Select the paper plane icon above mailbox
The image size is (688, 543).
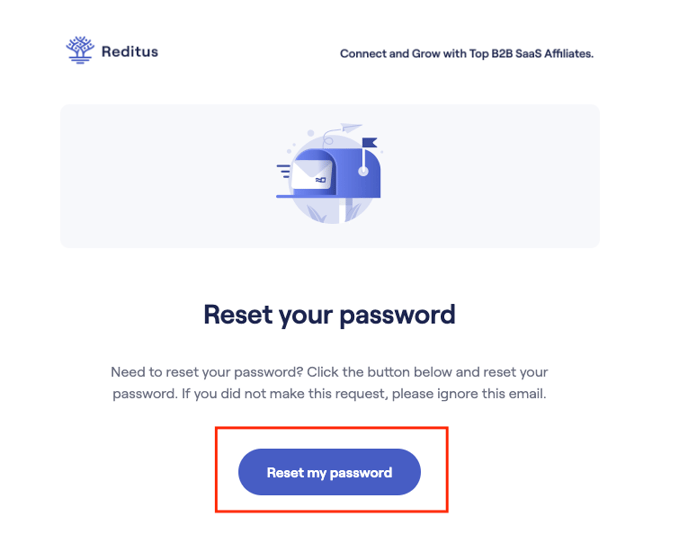coord(351,127)
